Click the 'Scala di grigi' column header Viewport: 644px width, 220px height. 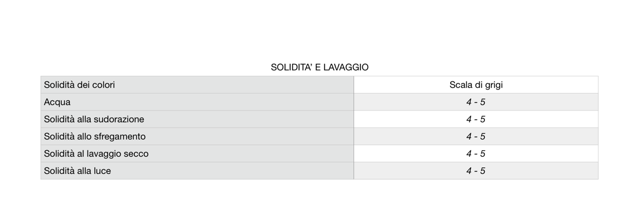[x=476, y=85]
